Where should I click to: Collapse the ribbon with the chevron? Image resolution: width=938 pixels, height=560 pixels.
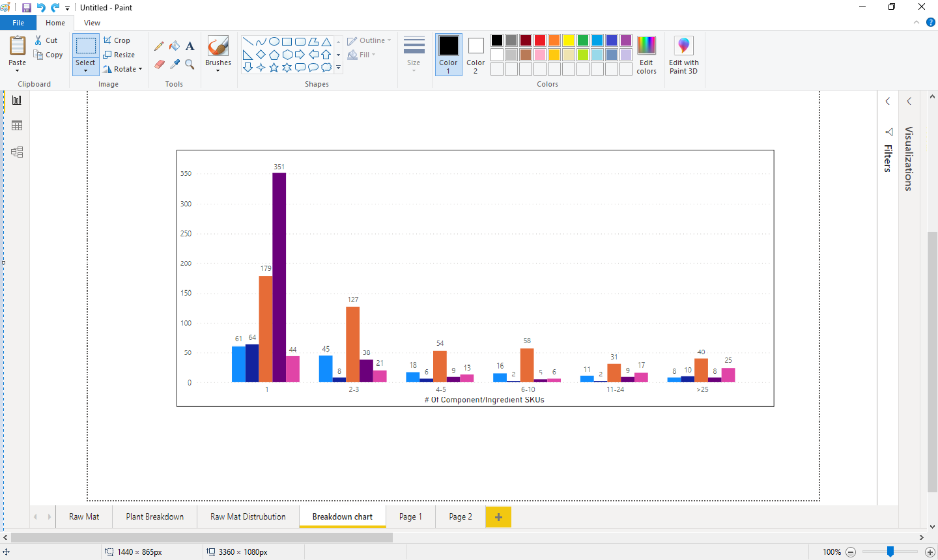[x=917, y=22]
